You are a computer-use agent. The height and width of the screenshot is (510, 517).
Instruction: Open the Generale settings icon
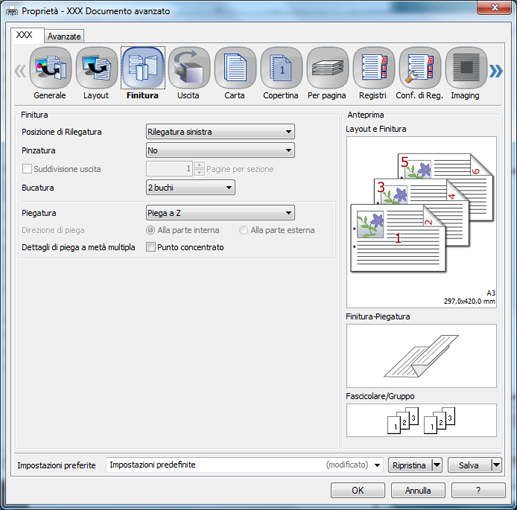[x=50, y=68]
